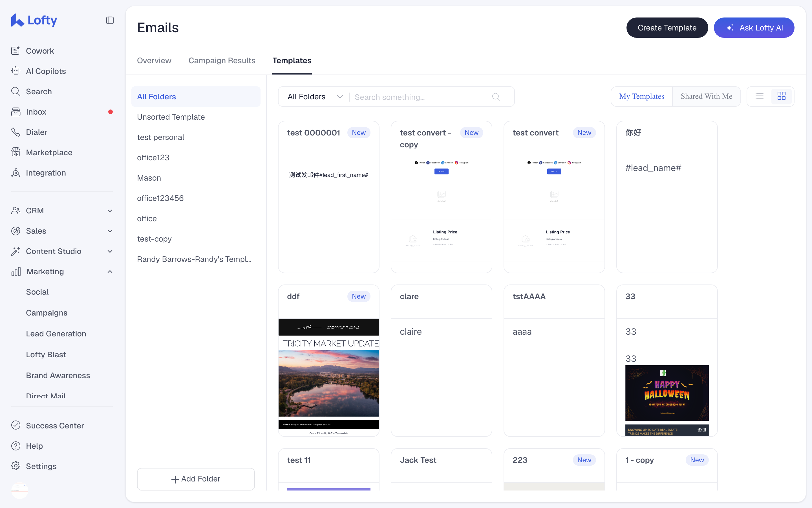Open the clare template card
The width and height of the screenshot is (812, 508).
point(441,360)
